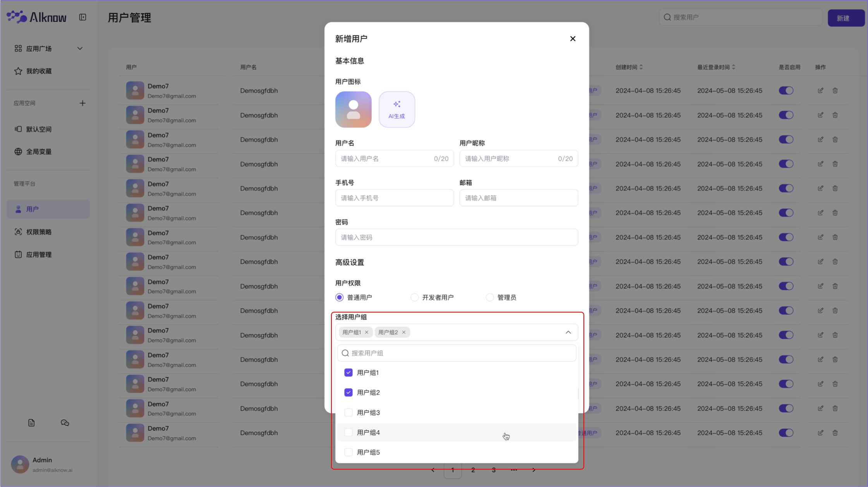
Task: Select the 权限策略 sidebar icon
Action: [18, 231]
